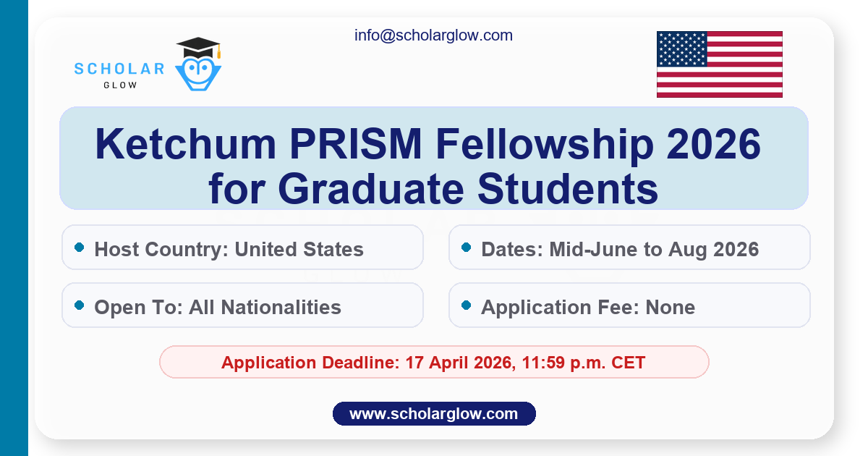The image size is (868, 456).
Task: Select the Ketchum PRISM Fellowship 2026 title
Action: (x=427, y=145)
